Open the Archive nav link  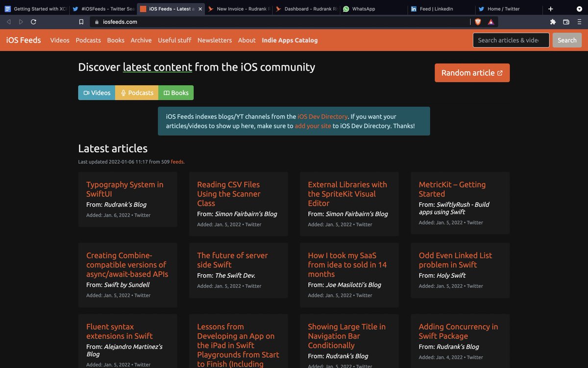point(141,40)
